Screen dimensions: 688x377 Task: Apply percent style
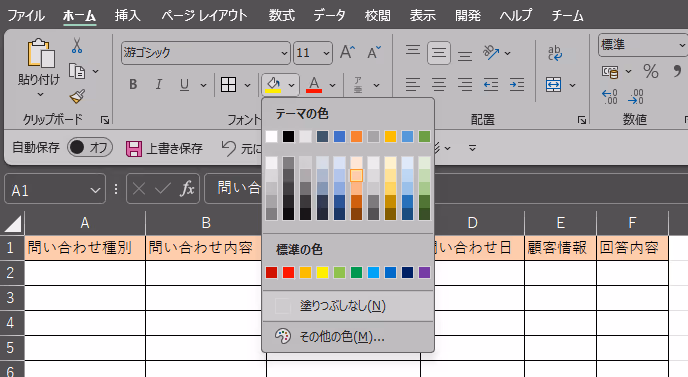[x=651, y=71]
